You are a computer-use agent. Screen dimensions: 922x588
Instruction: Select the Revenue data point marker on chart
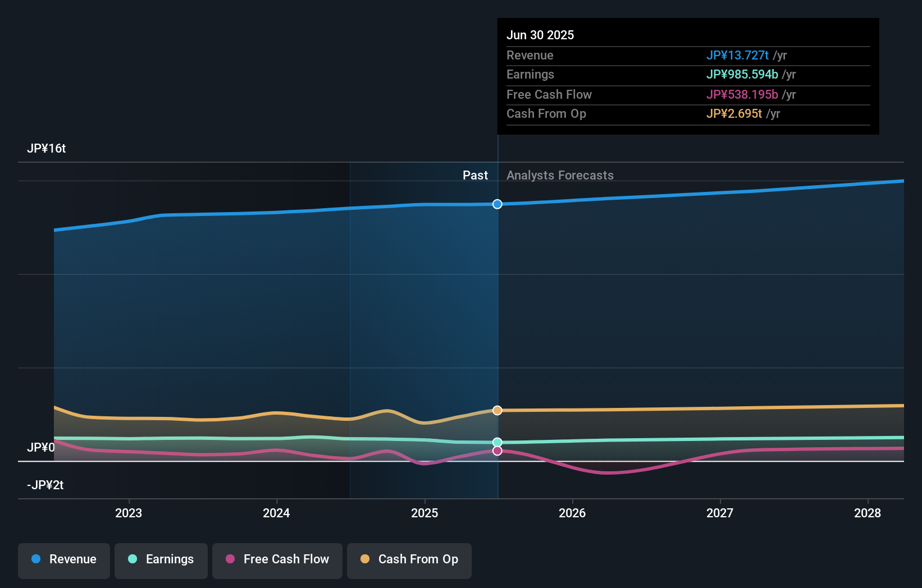497,204
